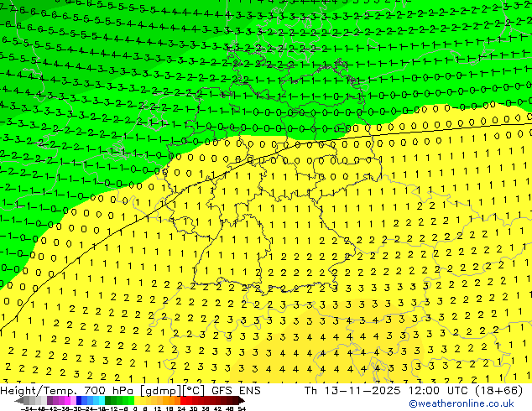Select the purple legend color at -42
Image resolution: width=532 pixels, height=411 pixels.
(50, 400)
